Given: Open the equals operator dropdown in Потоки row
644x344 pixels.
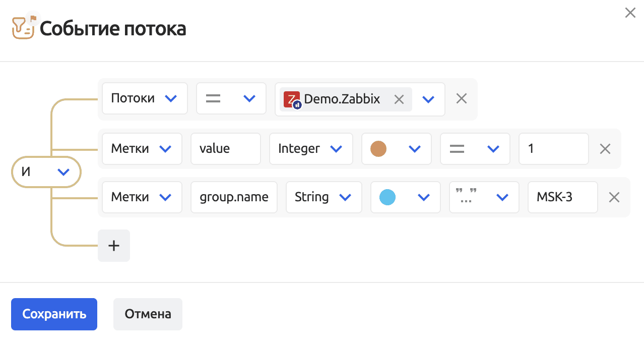Looking at the screenshot, I should (x=231, y=98).
